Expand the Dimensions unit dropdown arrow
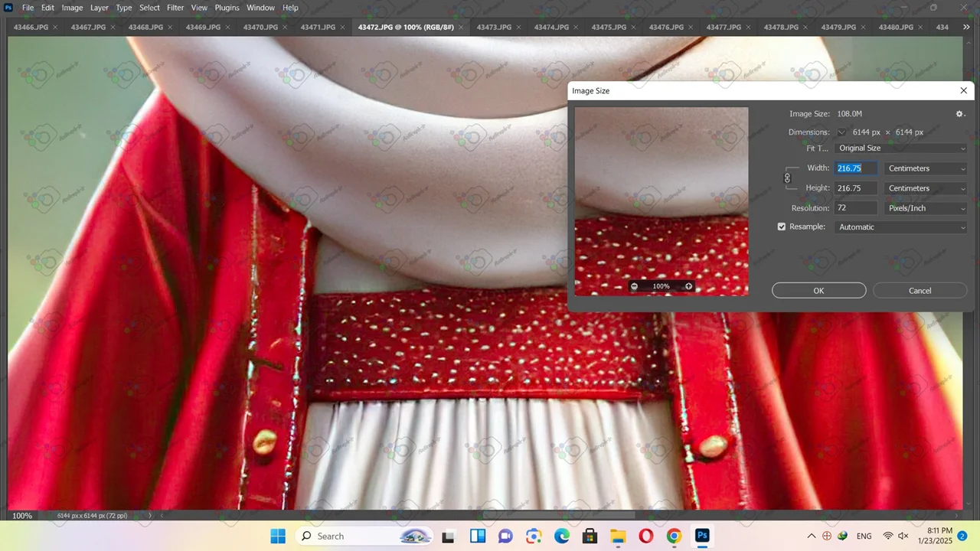Screen dimensions: 980x551 pyautogui.click(x=841, y=132)
